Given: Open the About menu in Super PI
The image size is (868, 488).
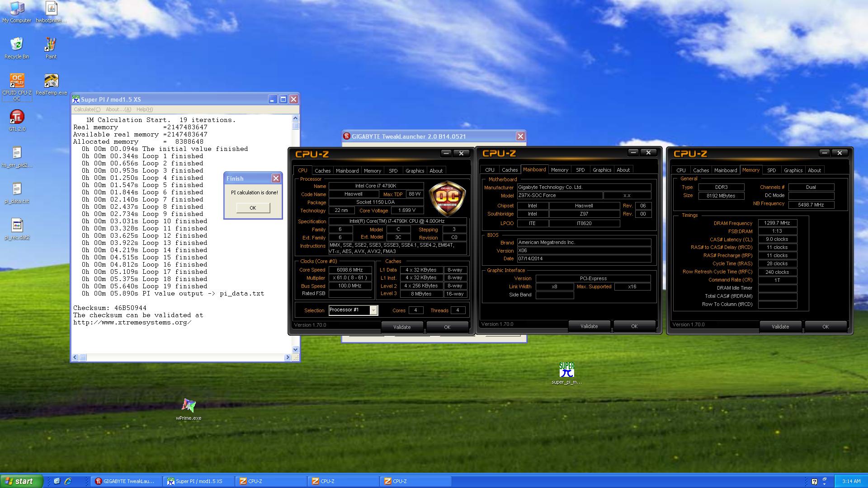Looking at the screenshot, I should pyautogui.click(x=118, y=109).
